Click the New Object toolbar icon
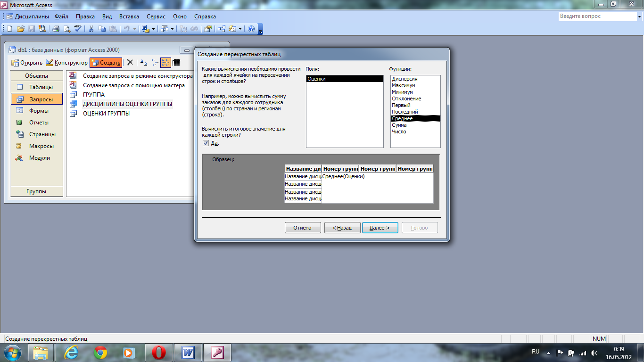The image size is (644, 362). [x=233, y=29]
